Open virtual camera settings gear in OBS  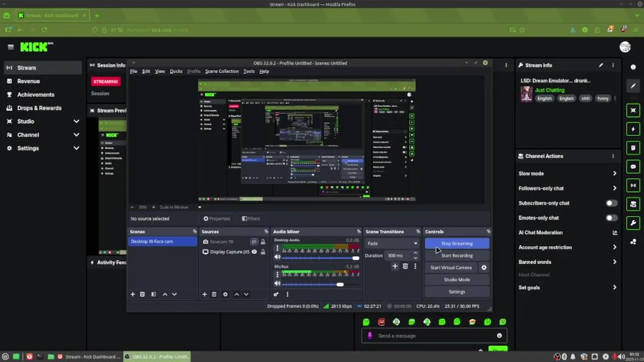coord(484,267)
